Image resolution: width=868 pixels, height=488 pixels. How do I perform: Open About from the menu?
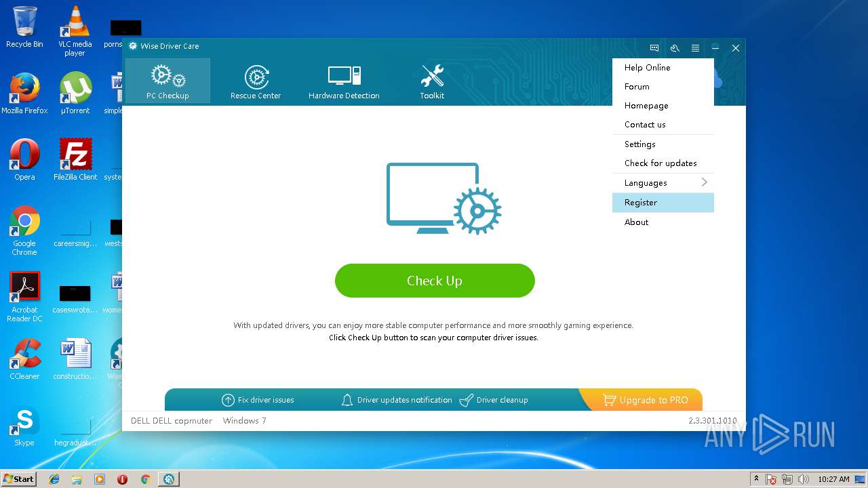coord(663,222)
